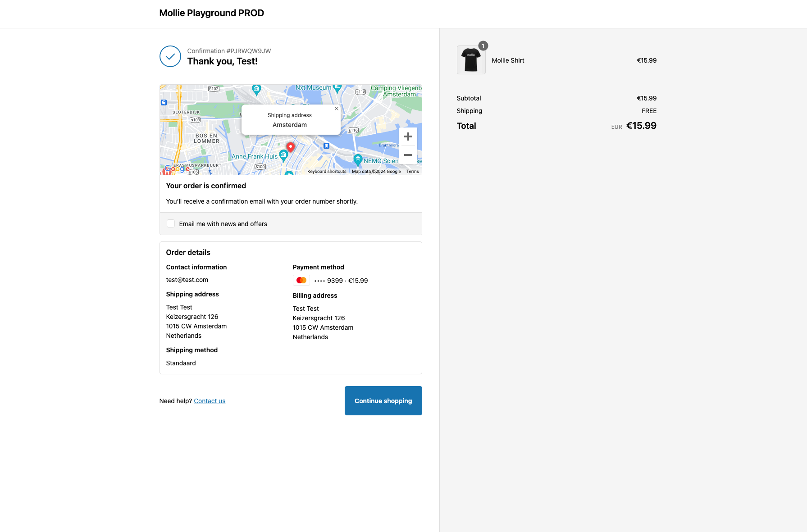Click the Standaard shipping method text
This screenshot has height=532, width=807.
[x=181, y=363]
